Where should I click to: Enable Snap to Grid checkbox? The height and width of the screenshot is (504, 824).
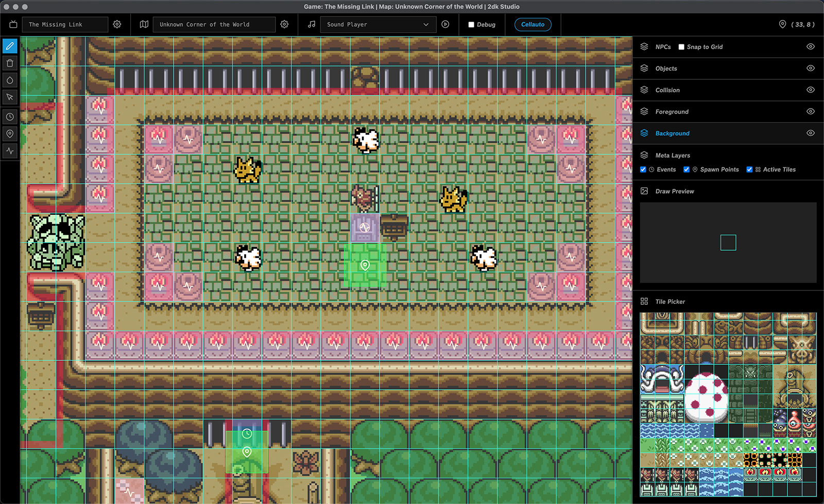tap(681, 47)
